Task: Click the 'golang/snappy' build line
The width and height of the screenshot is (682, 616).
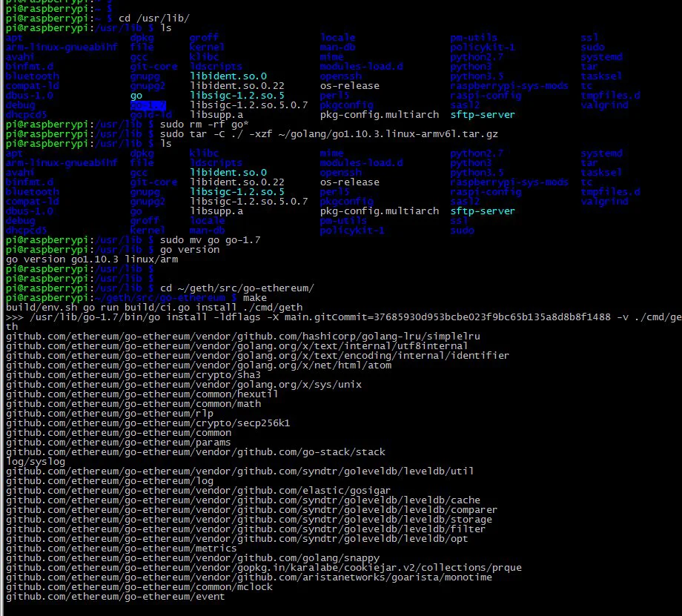Action: point(192,558)
